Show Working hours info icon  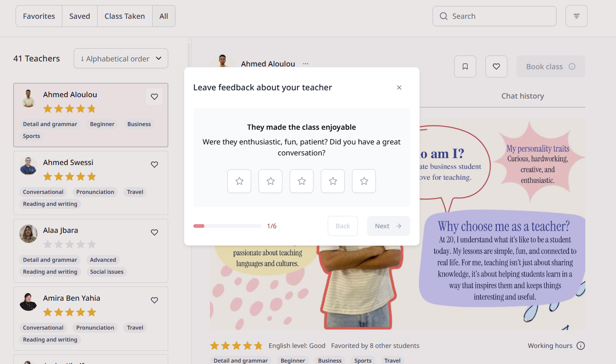tap(581, 346)
